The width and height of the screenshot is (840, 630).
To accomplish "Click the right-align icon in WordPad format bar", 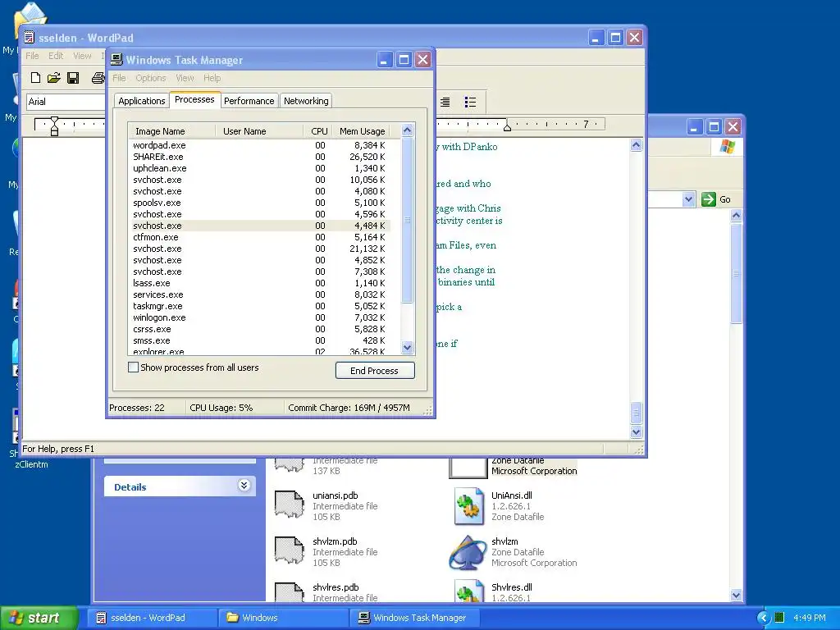I will [x=445, y=102].
